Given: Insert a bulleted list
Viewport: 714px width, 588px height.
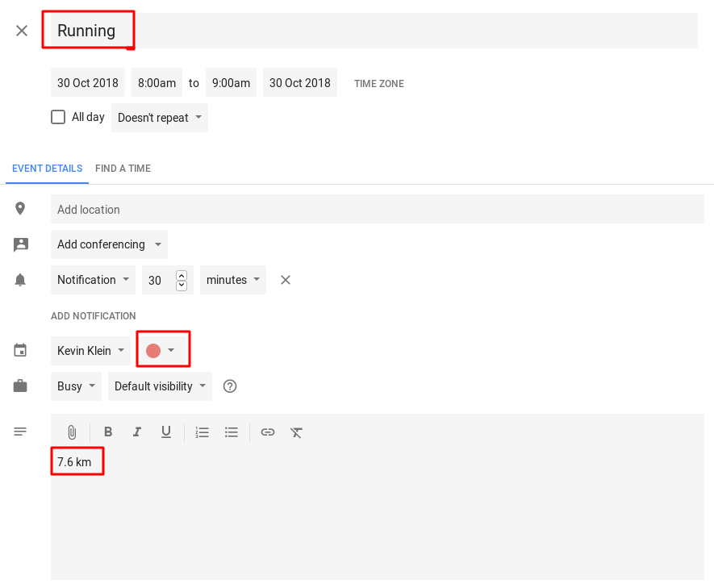Looking at the screenshot, I should pyautogui.click(x=232, y=432).
